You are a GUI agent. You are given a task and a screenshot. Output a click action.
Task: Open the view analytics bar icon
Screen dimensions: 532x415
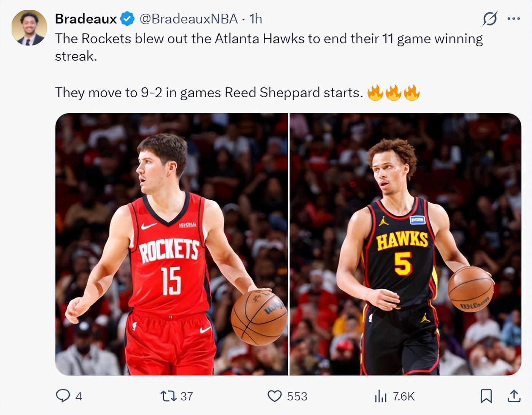pos(380,396)
